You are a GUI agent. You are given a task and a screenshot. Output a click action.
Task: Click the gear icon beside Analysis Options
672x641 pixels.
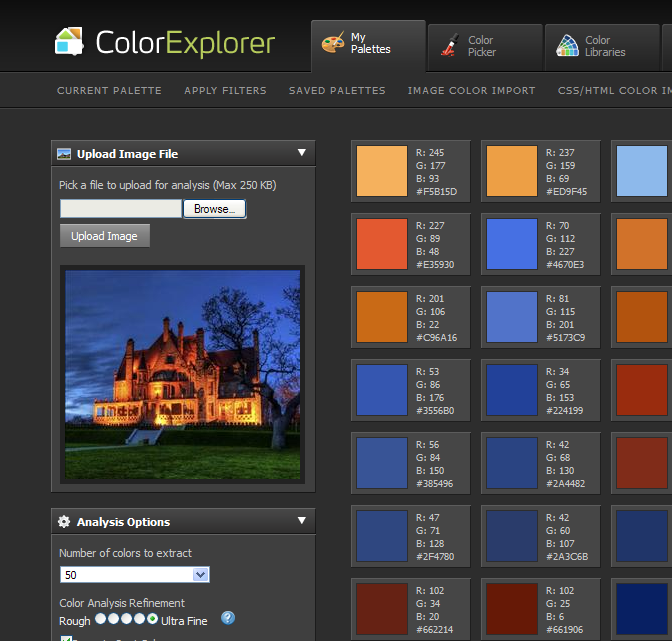pyautogui.click(x=64, y=521)
